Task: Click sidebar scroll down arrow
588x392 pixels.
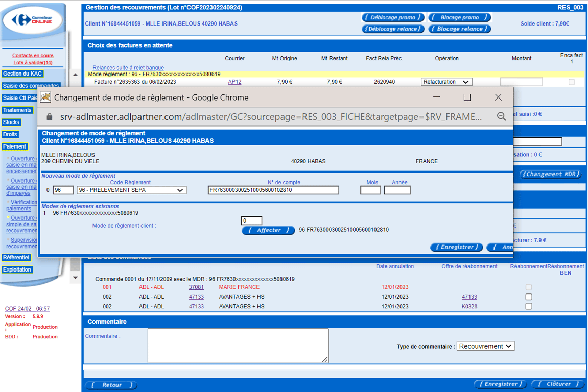Action: 76,278
